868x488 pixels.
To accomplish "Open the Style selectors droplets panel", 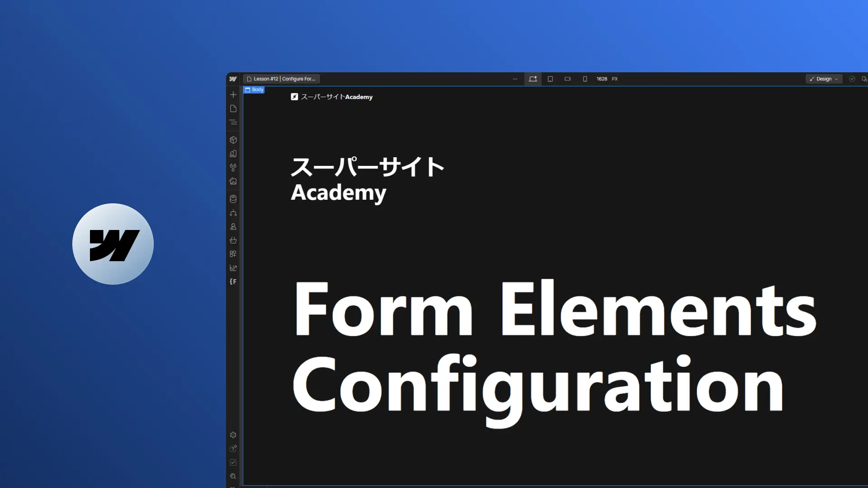I will pos(233,168).
